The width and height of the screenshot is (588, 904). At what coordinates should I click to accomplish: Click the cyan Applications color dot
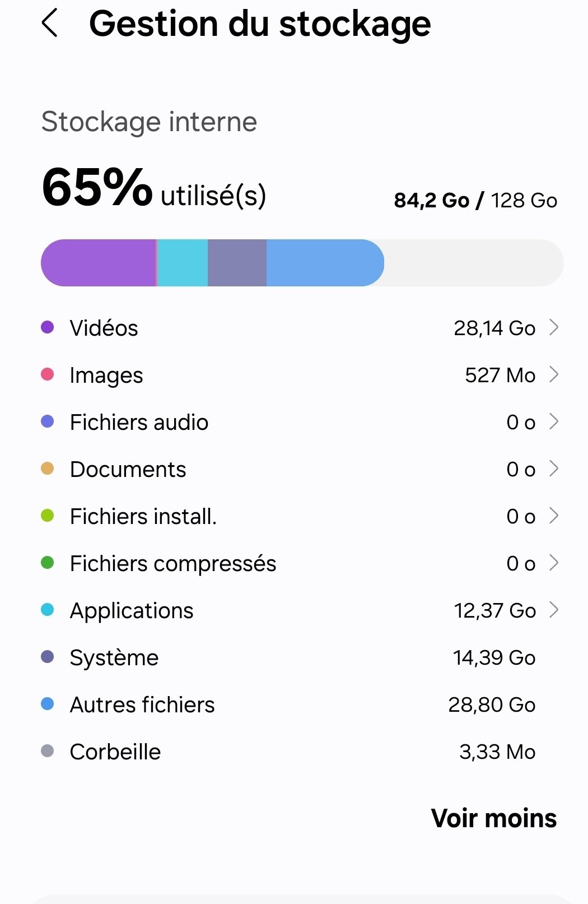(48, 610)
